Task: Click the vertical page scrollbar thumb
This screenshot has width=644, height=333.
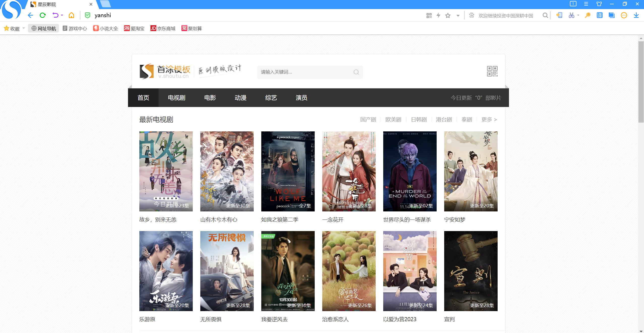Action: coord(641,82)
